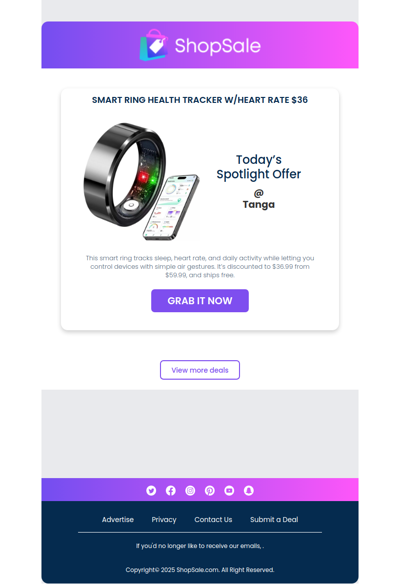The height and width of the screenshot is (584, 400).
Task: Open the Advertise footer link
Action: coord(118,520)
